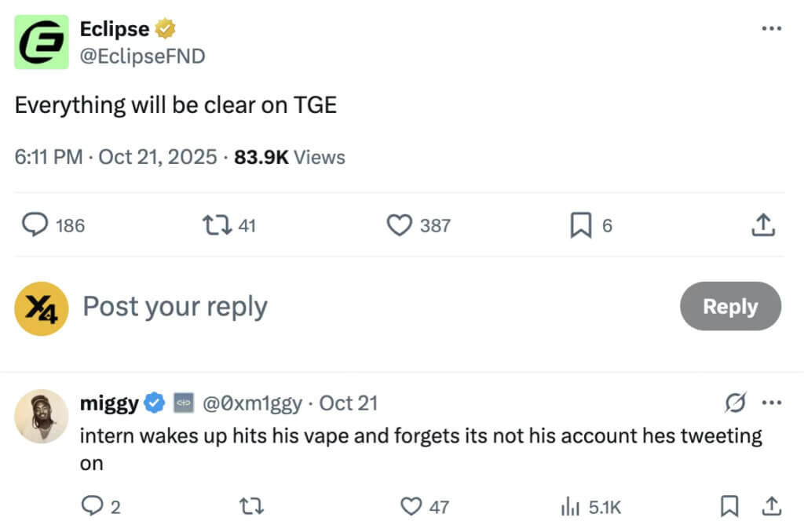Click the reply icon showing 186

35,225
